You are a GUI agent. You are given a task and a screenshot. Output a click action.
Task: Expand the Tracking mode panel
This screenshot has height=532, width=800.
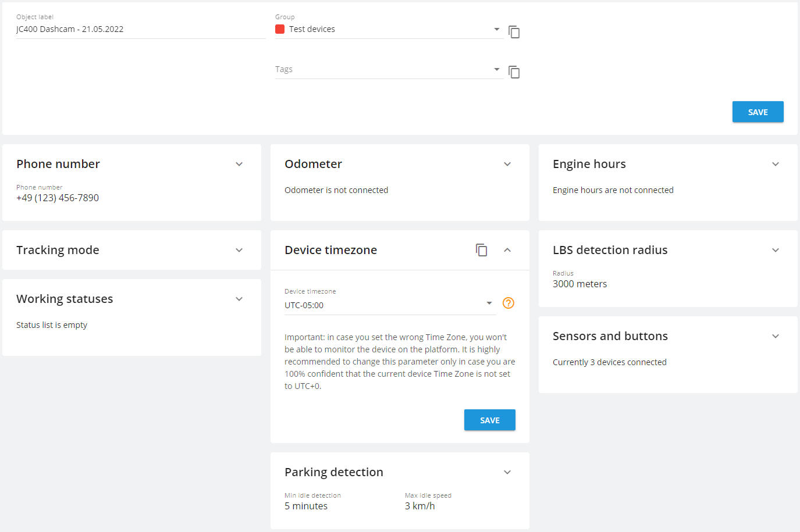[x=239, y=250]
